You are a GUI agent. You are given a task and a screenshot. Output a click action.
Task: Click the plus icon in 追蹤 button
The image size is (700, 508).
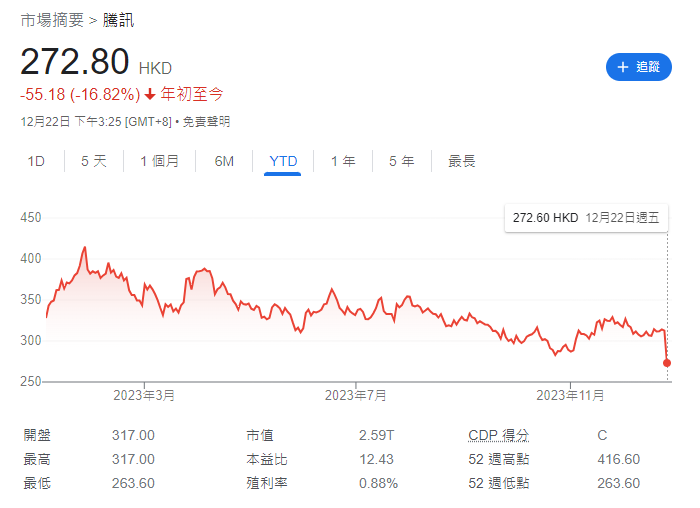(x=622, y=67)
